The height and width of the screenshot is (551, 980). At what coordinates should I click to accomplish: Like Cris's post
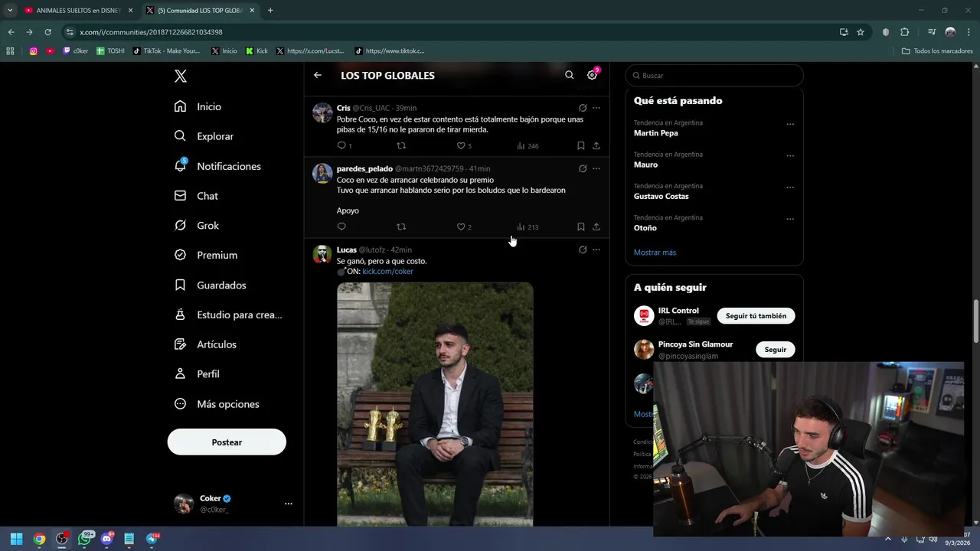pos(461,145)
